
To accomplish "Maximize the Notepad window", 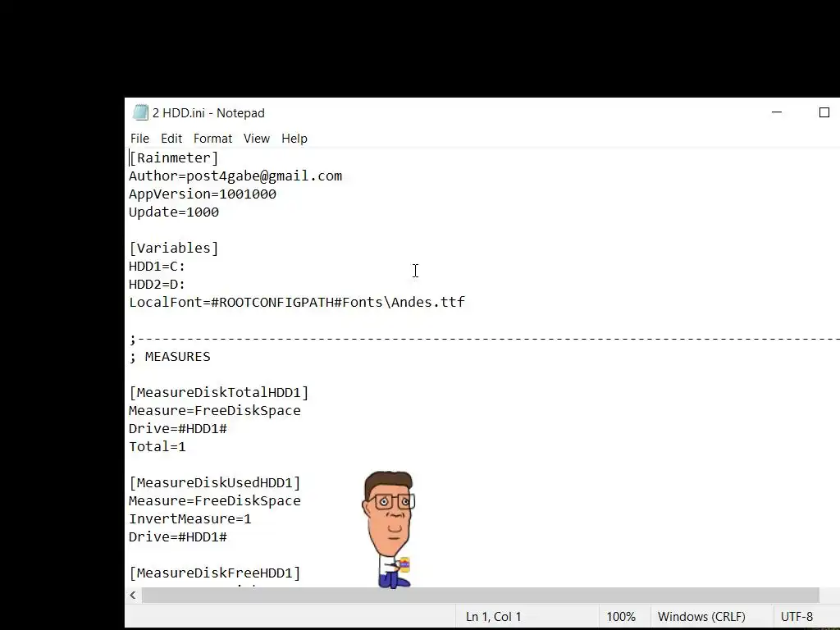I will coord(824,112).
